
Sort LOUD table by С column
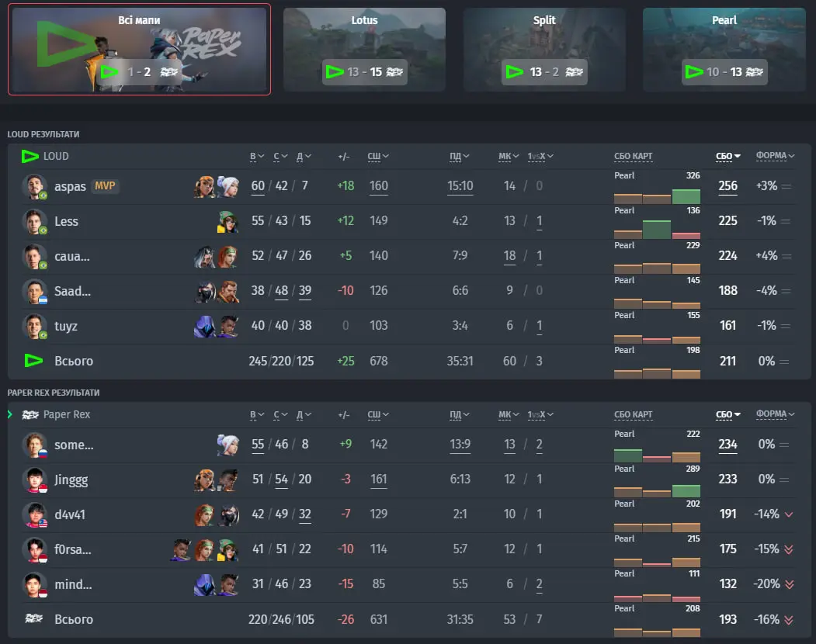click(280, 156)
